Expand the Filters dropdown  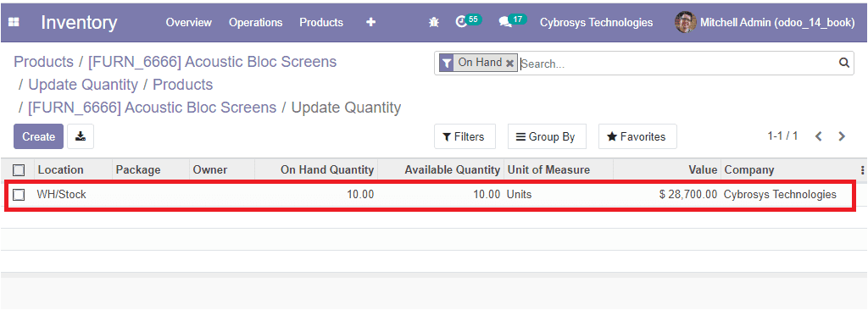tap(465, 136)
